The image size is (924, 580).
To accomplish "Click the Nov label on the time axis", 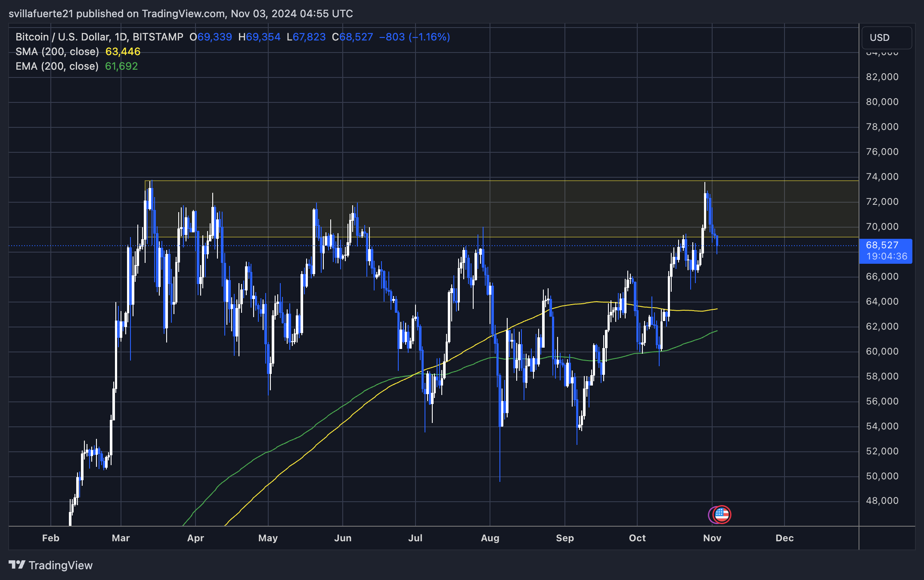I will [x=712, y=538].
